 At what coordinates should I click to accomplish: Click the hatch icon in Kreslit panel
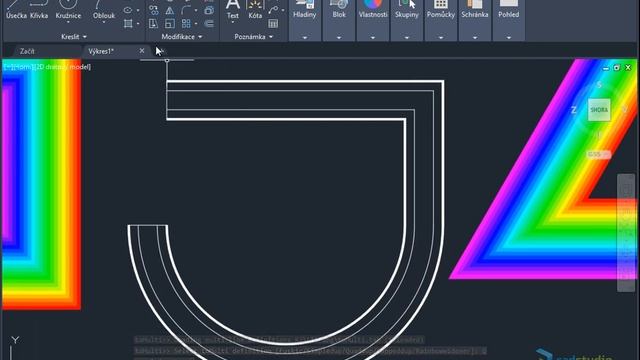pos(128,24)
